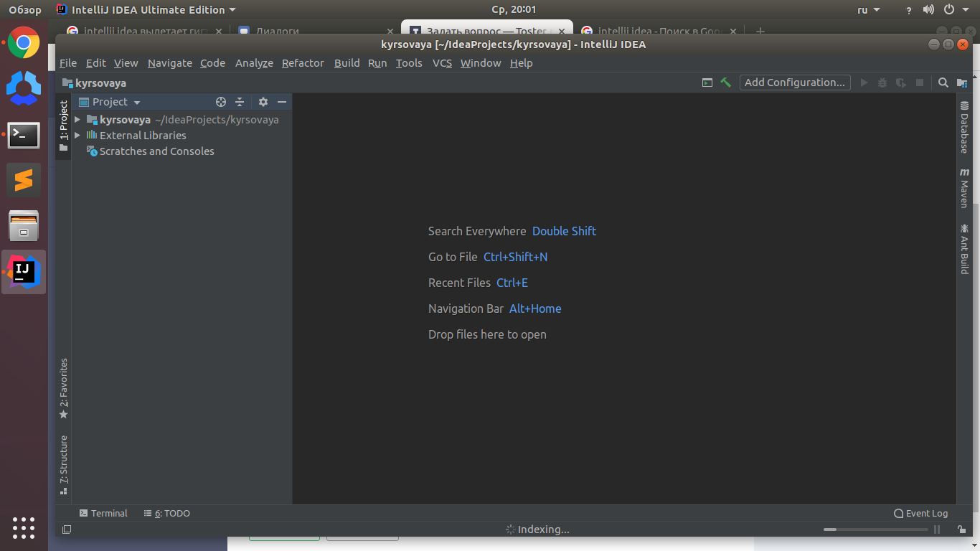Click kyrsovaya breadcrumb in navigation bar
Viewport: 980px width, 551px height.
94,83
